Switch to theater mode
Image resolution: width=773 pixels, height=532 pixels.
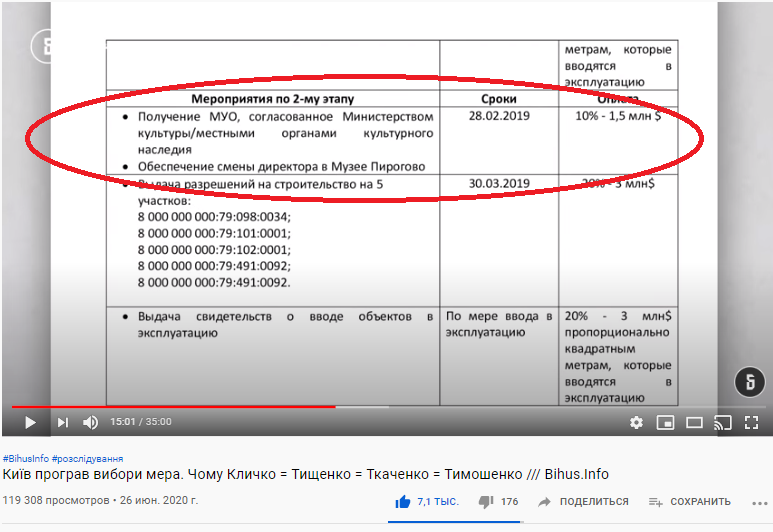coord(694,423)
